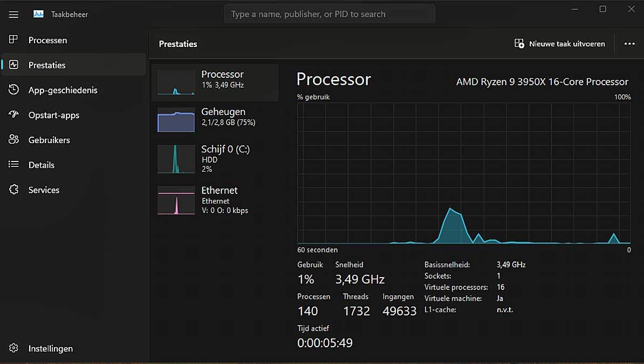
Task: Click the Nieuwe taak uitvoeren button
Action: click(x=559, y=44)
